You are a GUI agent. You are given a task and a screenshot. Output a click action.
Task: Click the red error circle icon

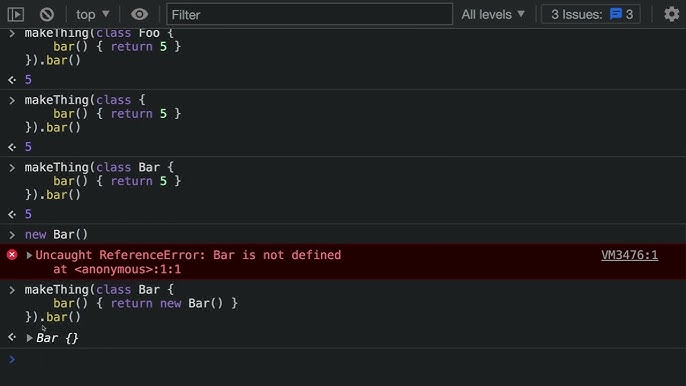coord(12,255)
